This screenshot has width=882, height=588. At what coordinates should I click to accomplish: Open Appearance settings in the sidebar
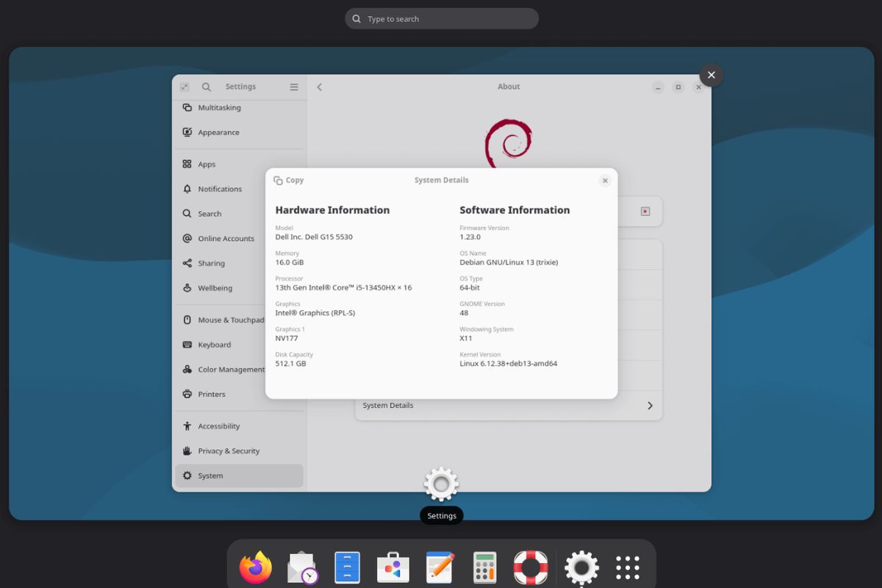coord(239,132)
